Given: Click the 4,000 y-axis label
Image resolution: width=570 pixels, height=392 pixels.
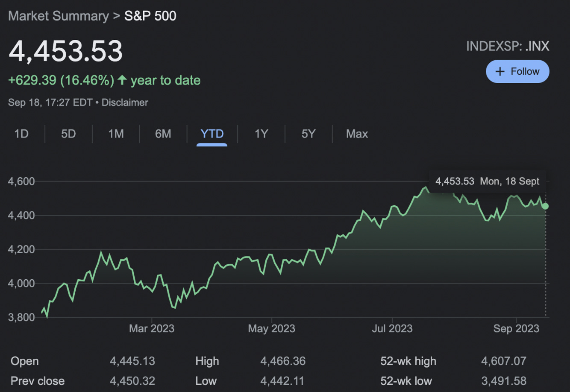Looking at the screenshot, I should tap(21, 284).
